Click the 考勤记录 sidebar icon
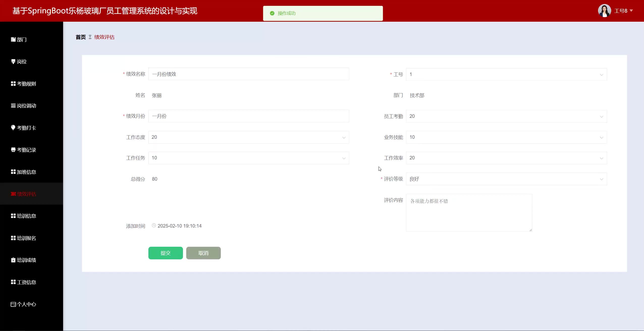Image resolution: width=644 pixels, height=331 pixels. [13, 150]
